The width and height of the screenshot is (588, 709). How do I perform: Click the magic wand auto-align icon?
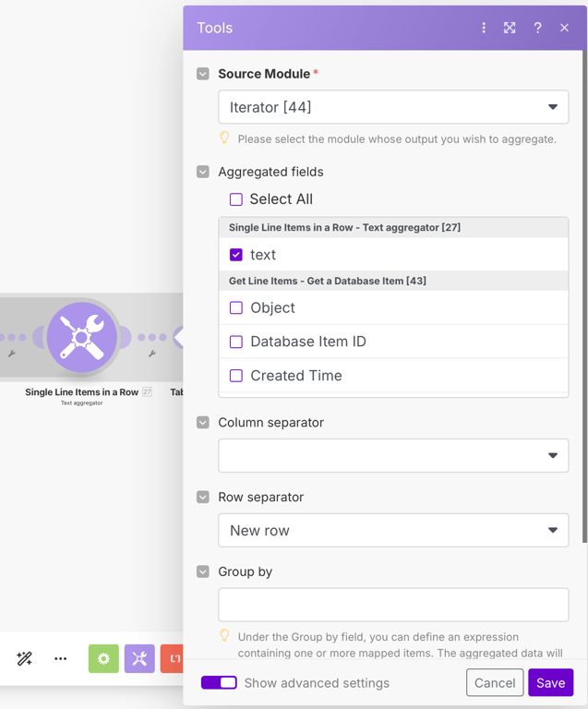[x=25, y=658]
